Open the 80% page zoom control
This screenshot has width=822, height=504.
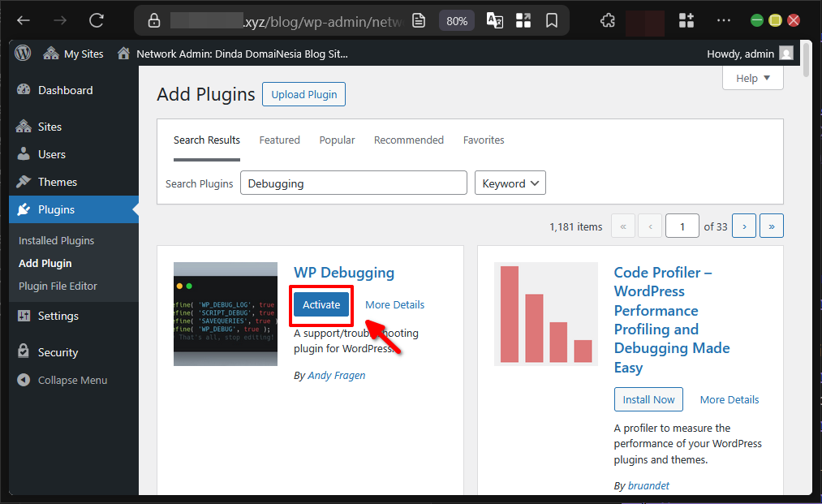(456, 19)
